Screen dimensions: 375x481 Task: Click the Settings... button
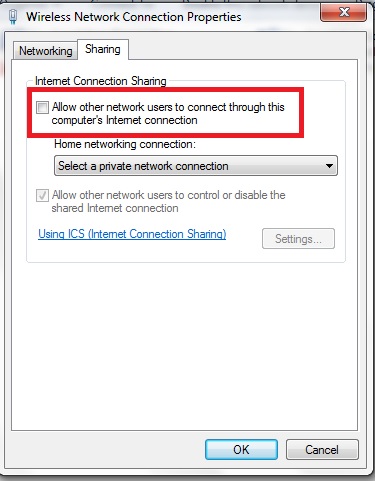[x=298, y=239]
